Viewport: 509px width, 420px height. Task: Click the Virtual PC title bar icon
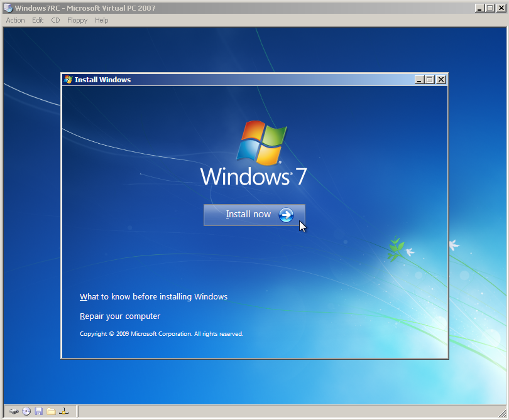coord(6,8)
